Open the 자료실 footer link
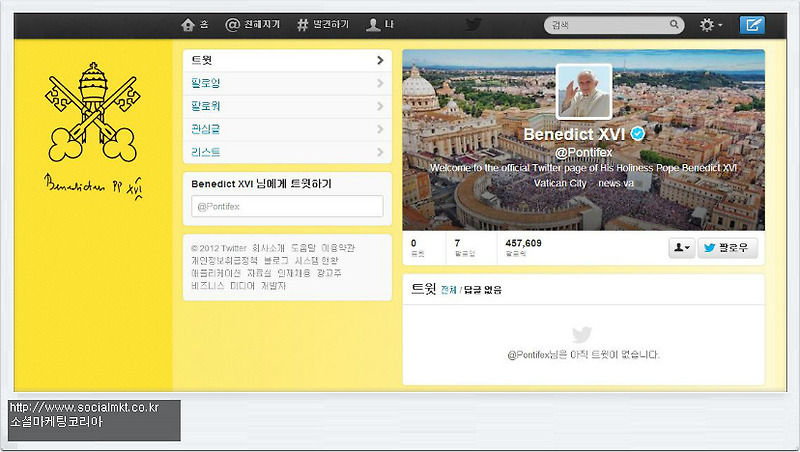The width and height of the screenshot is (800, 452). click(259, 273)
